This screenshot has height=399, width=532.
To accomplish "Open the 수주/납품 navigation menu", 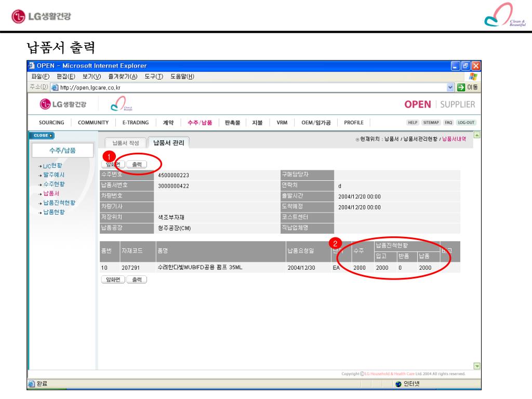I will tap(200, 123).
